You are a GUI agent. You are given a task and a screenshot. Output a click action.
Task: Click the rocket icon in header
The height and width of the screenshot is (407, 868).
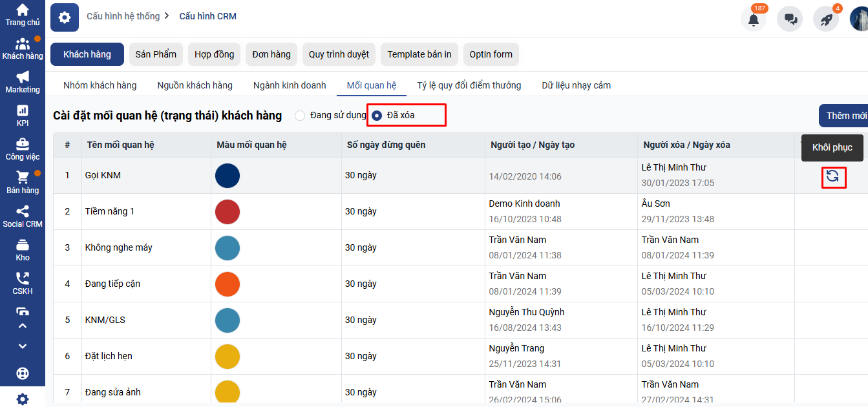click(826, 19)
